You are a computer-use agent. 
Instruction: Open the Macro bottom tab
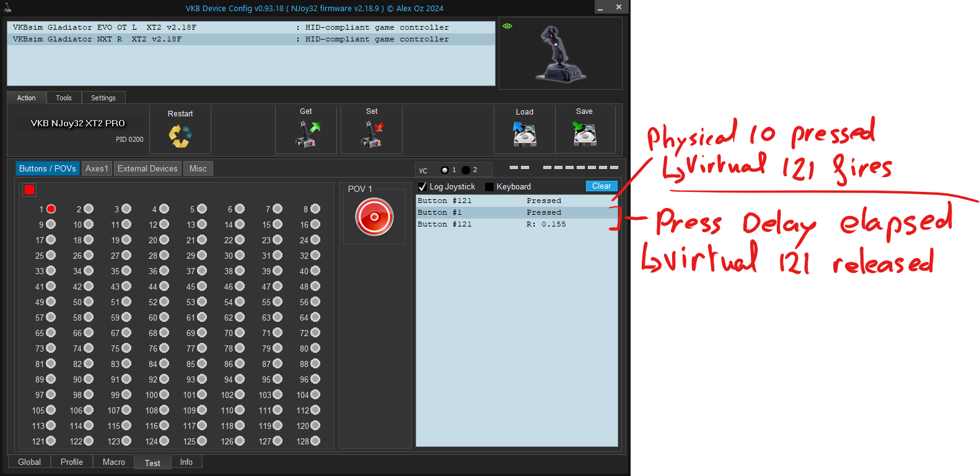(x=114, y=462)
